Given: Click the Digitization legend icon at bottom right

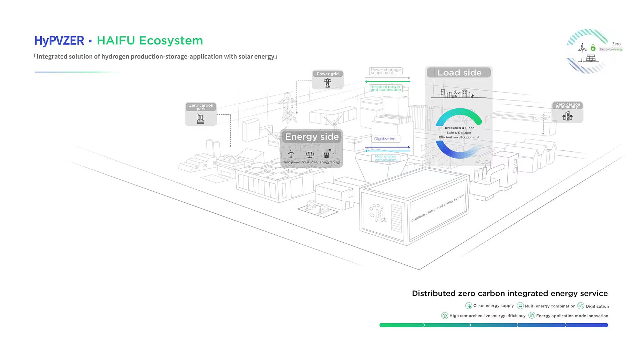Looking at the screenshot, I should point(581,306).
